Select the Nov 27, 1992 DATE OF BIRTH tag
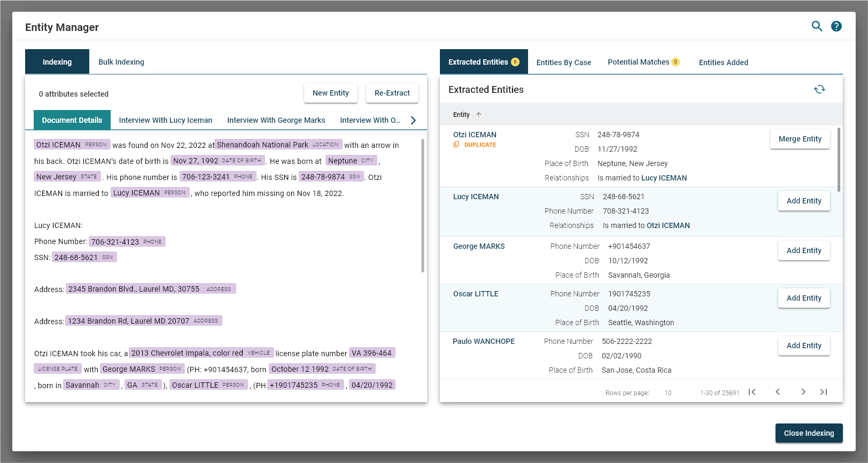The width and height of the screenshot is (868, 463). point(218,161)
